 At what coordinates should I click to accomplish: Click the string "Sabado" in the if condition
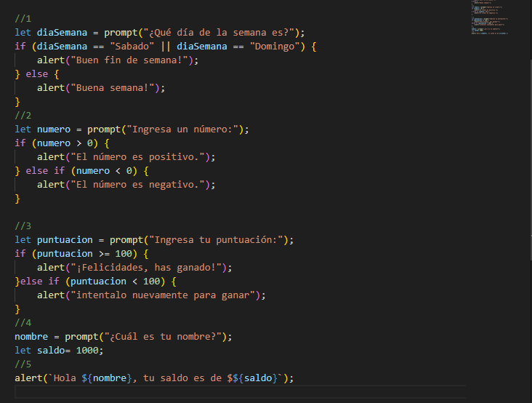[x=132, y=47]
